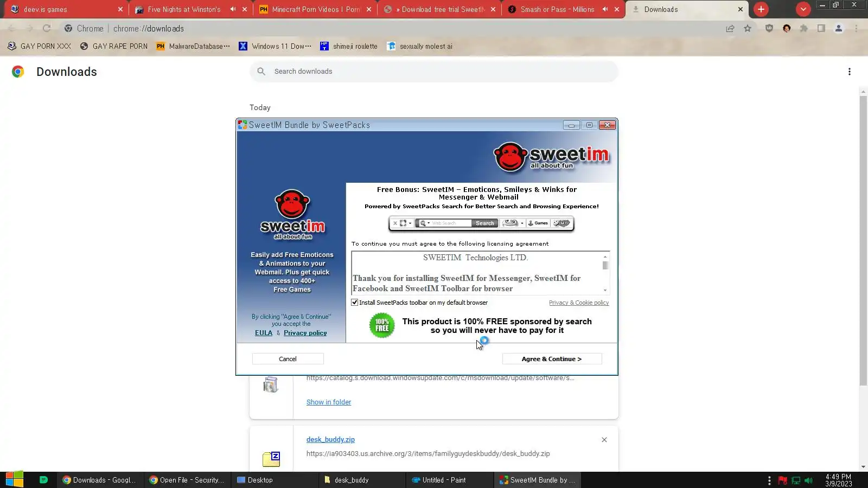Screen dimensions: 868x488
Task: Switch to Untitled - Paint on taskbar
Action: pos(448,480)
